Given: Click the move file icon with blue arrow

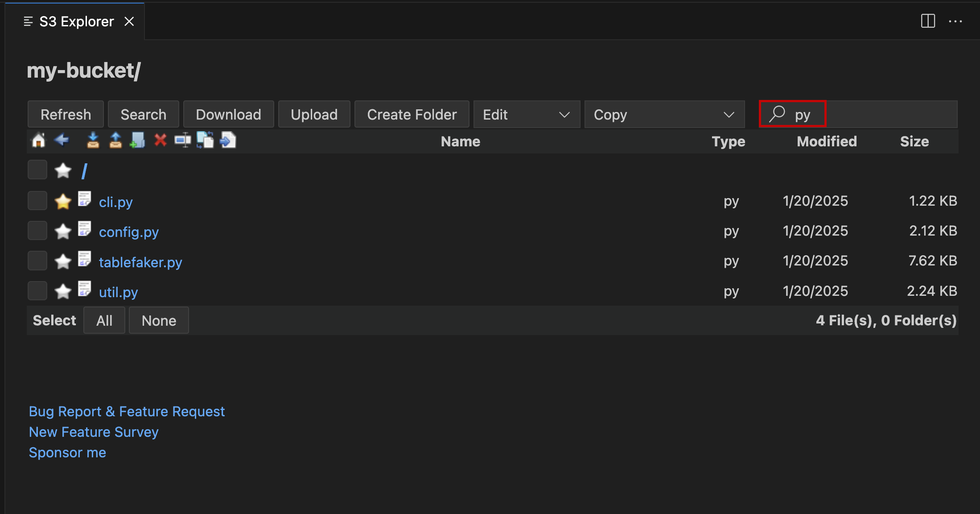Looking at the screenshot, I should 228,141.
